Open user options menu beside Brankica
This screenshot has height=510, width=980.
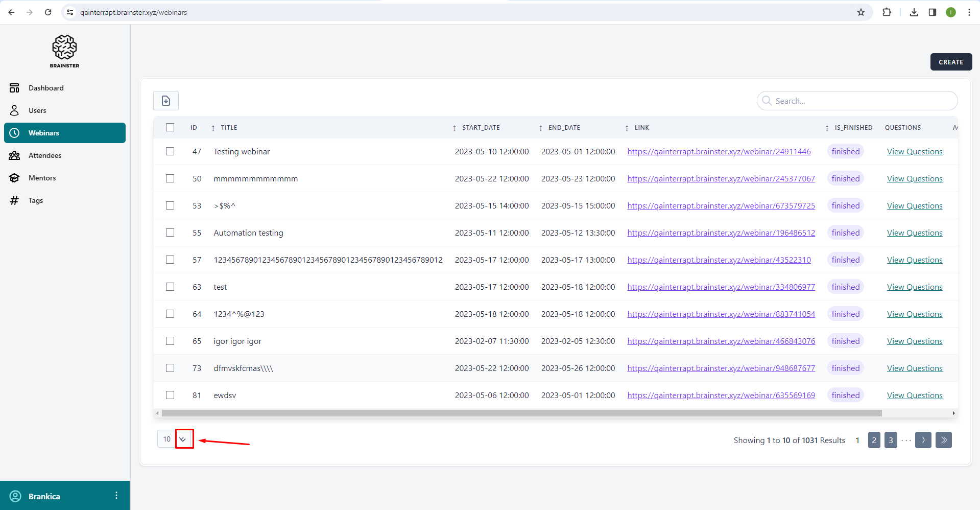click(x=116, y=495)
